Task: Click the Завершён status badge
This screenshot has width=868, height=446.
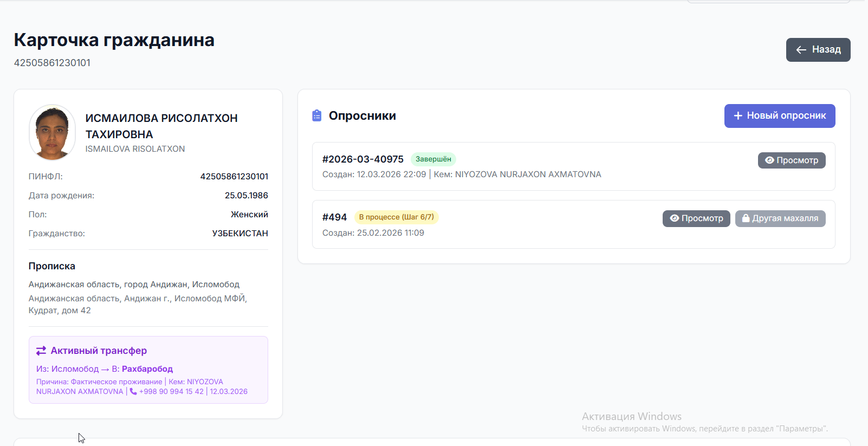Action: coord(433,159)
